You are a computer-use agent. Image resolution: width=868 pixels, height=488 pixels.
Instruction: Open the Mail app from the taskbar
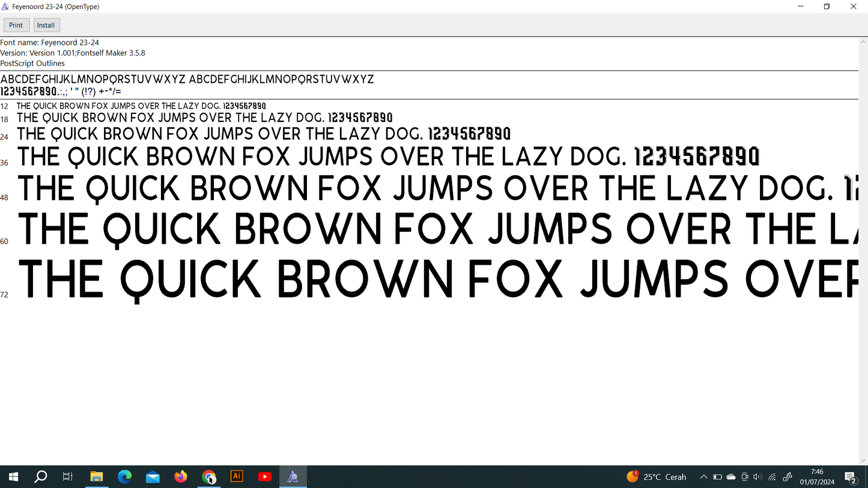(x=153, y=477)
